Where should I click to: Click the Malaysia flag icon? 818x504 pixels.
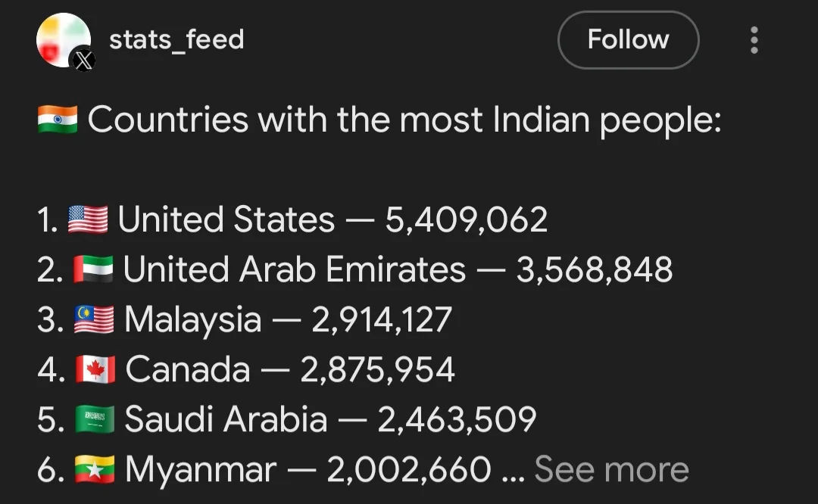[94, 320]
